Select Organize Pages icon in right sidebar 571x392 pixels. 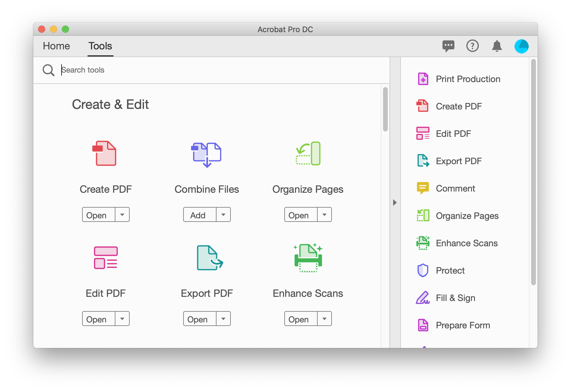pyautogui.click(x=423, y=215)
